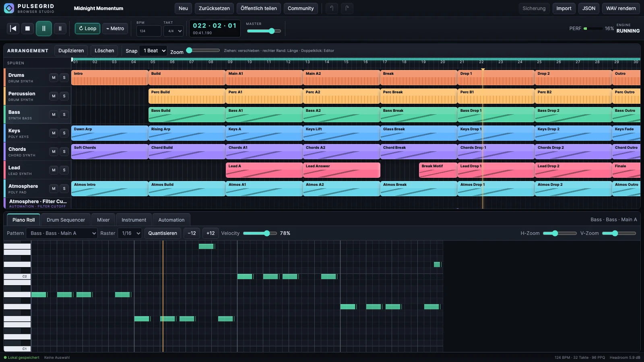Image resolution: width=644 pixels, height=362 pixels.
Task: Click the Midnight Momentum project title
Action: [x=99, y=8]
